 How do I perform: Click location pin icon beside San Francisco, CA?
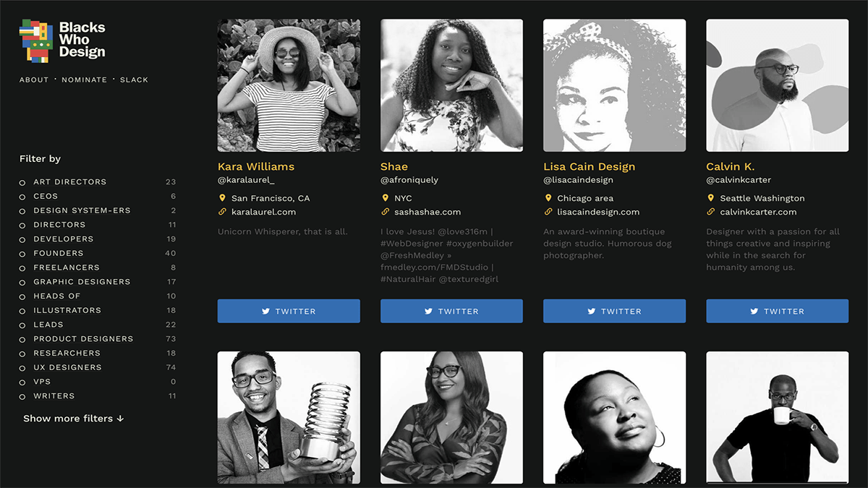coord(222,198)
